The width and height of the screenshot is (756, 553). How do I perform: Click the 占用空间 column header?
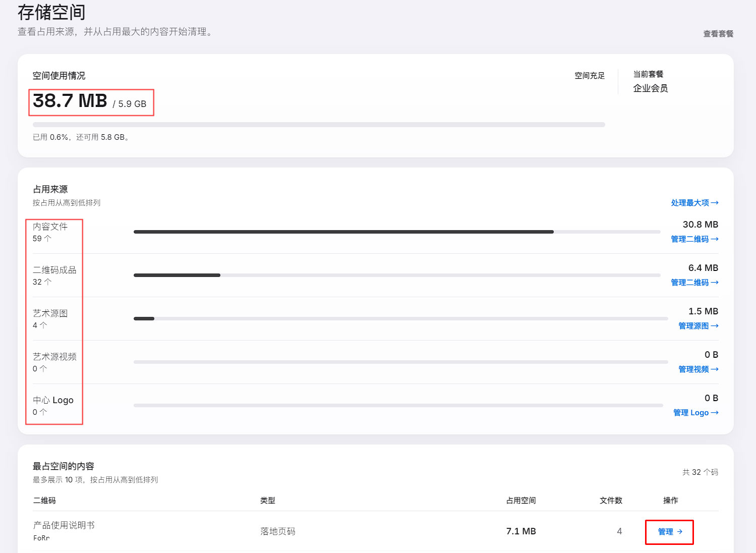521,501
